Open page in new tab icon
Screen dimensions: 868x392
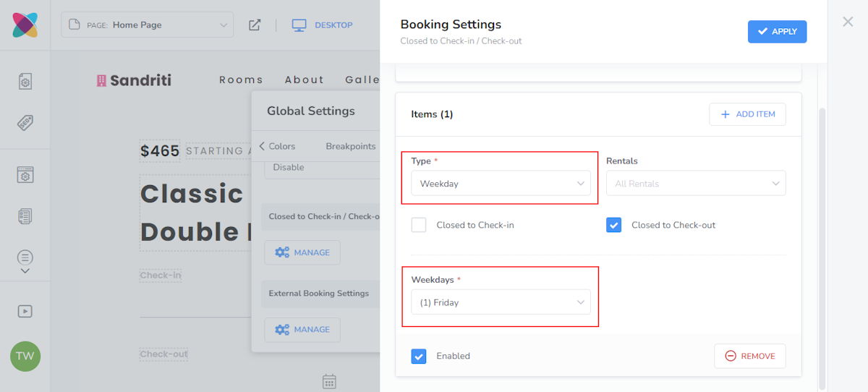[x=255, y=25]
